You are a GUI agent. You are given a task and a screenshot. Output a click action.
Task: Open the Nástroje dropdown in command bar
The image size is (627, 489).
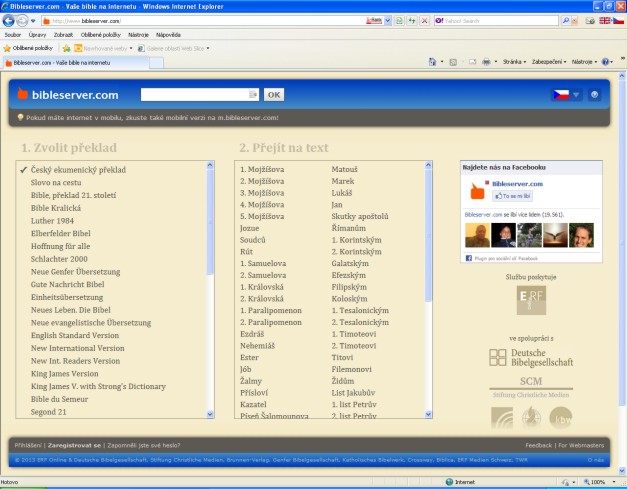click(x=584, y=62)
